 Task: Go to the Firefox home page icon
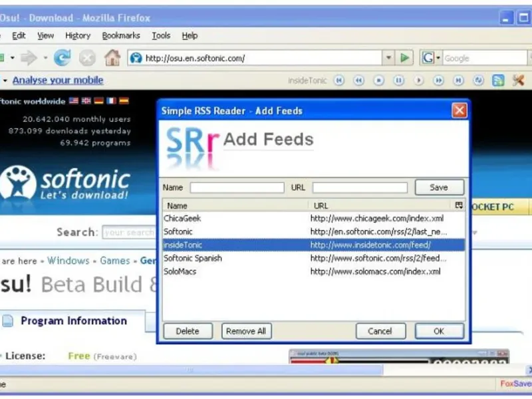(x=112, y=58)
